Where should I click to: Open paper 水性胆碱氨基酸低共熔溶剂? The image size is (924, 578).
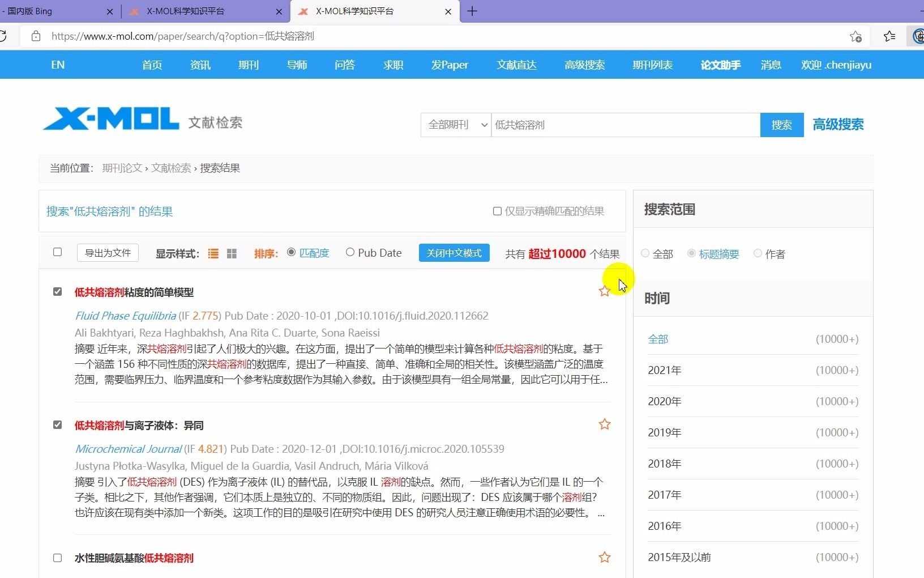134,558
